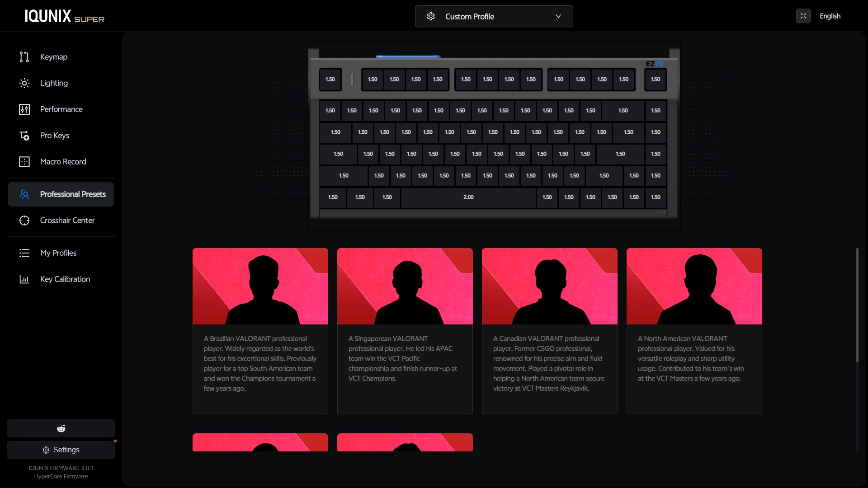Viewport: 868px width, 488px height.
Task: Toggle the fullscreen icon beside English
Action: (x=803, y=16)
